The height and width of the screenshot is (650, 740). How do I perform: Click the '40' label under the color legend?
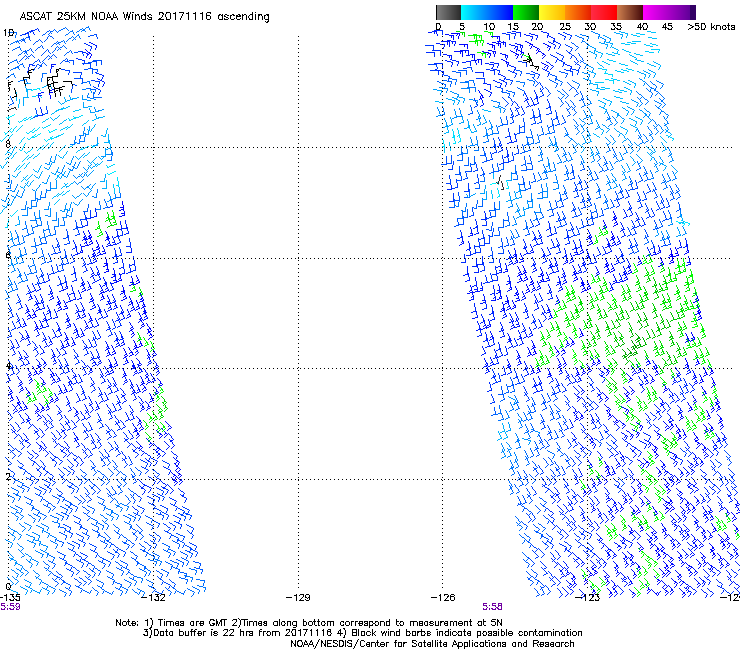click(x=642, y=27)
